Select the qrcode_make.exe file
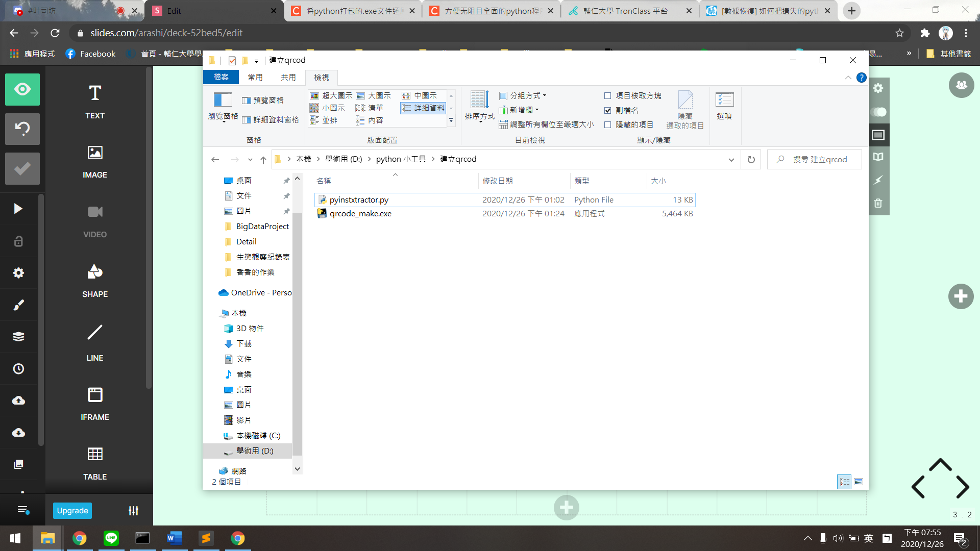 pyautogui.click(x=360, y=214)
